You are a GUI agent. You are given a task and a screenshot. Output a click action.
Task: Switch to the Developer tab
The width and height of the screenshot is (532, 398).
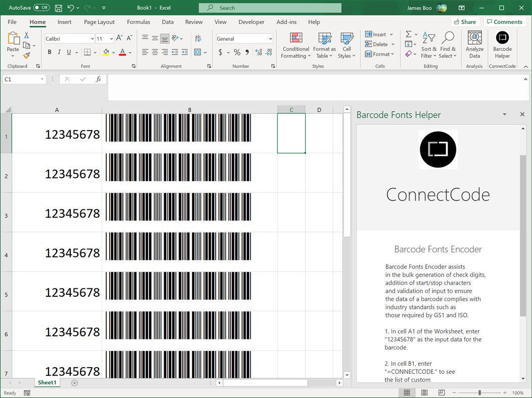(251, 22)
